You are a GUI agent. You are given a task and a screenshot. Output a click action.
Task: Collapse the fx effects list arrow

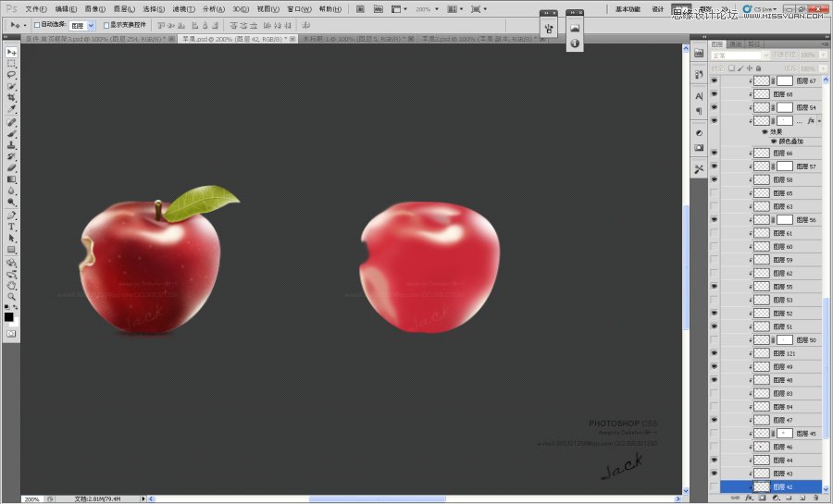click(819, 121)
